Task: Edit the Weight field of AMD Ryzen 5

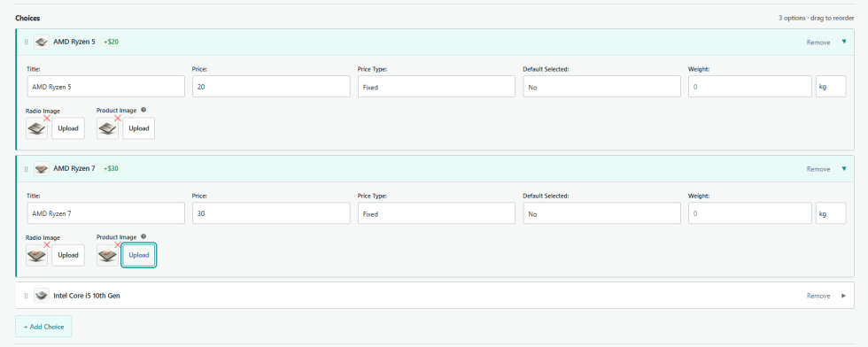Action: click(x=750, y=87)
